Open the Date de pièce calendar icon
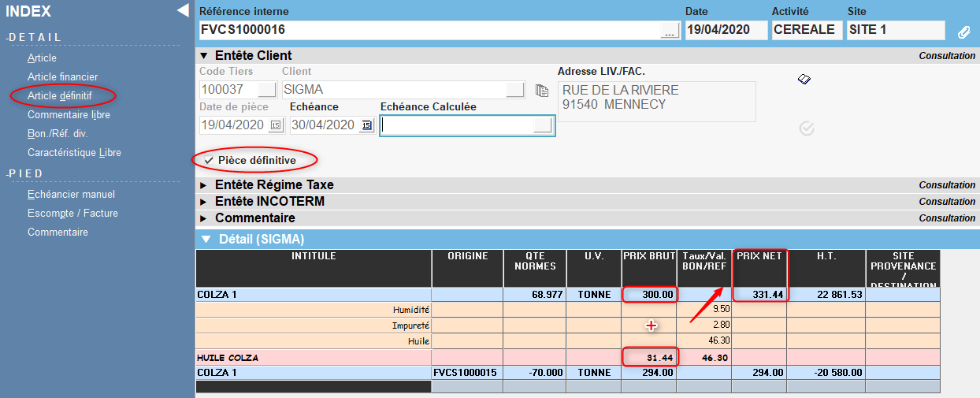This screenshot has width=980, height=398. point(276,125)
